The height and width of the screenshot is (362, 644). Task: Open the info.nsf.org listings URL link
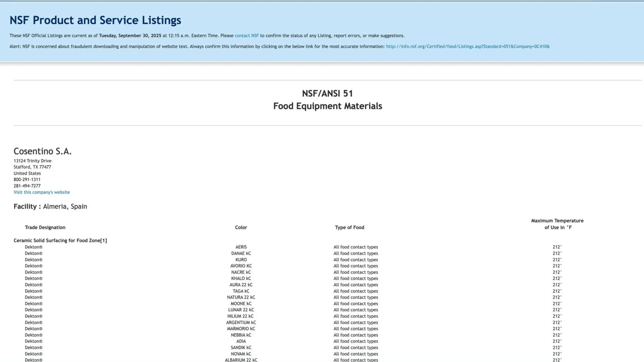pos(468,47)
